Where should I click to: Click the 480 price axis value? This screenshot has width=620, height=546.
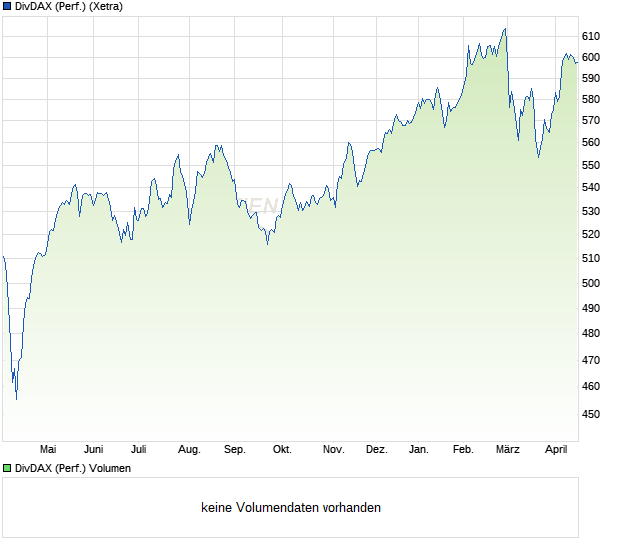(591, 333)
